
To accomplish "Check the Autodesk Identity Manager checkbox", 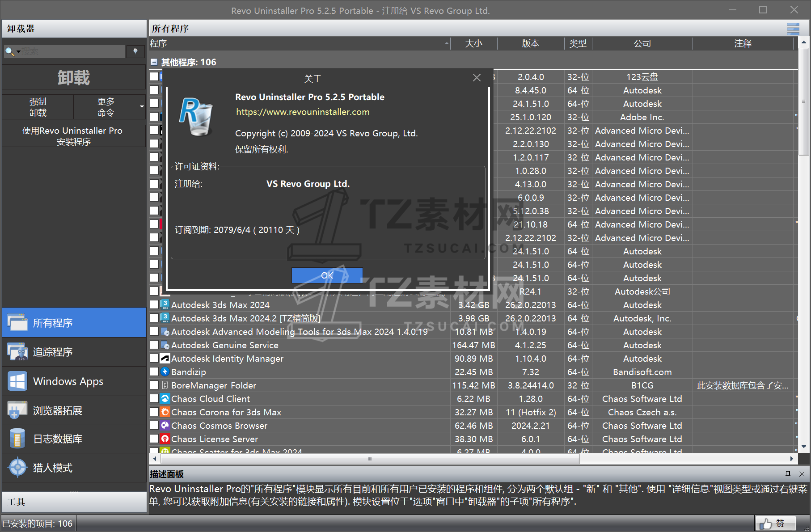I will (154, 359).
